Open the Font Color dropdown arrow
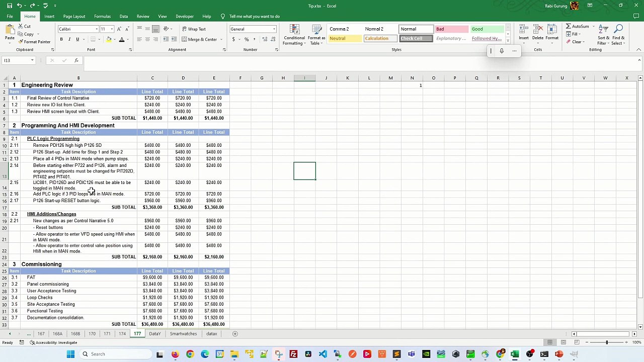This screenshot has width=644, height=362. pos(127,39)
